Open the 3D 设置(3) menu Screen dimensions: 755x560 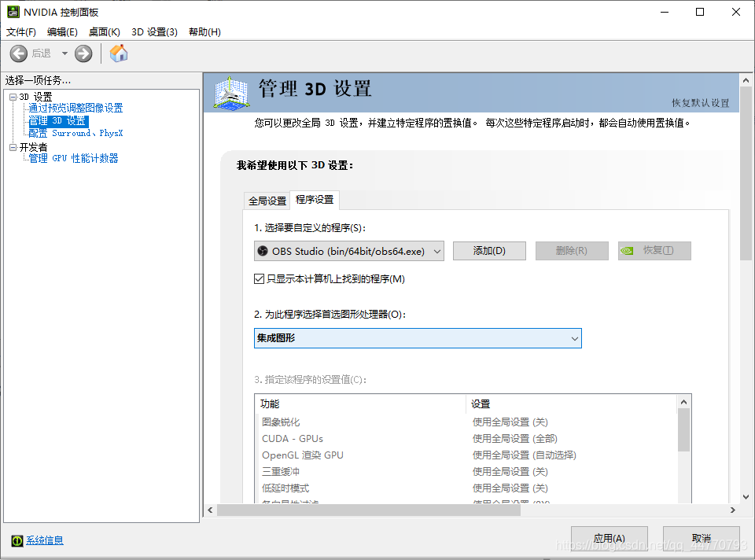pos(155,31)
